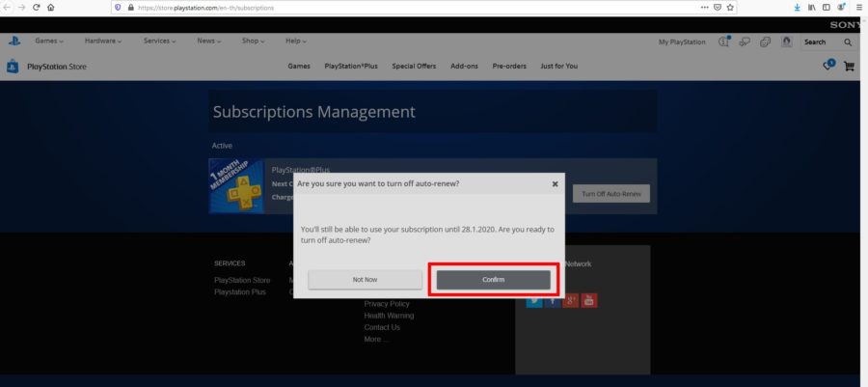The height and width of the screenshot is (387, 868).
Task: Click the profile avatar icon
Action: [786, 42]
